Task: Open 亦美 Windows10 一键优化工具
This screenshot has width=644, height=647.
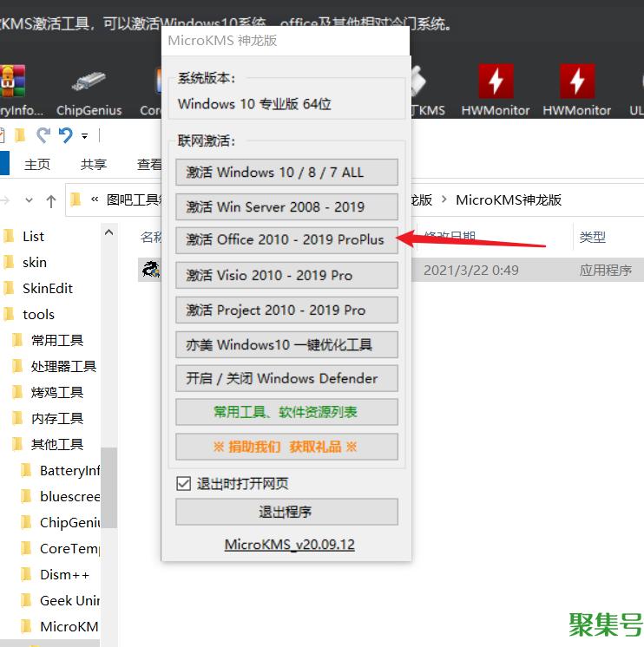Action: tap(286, 344)
